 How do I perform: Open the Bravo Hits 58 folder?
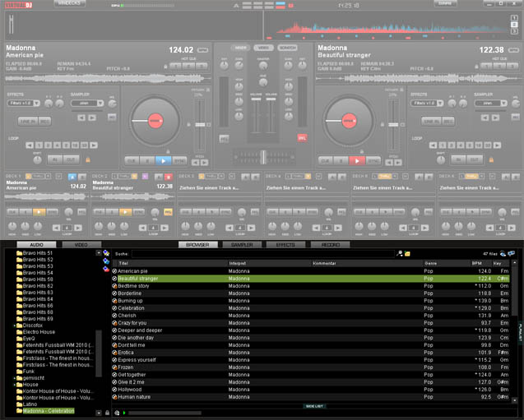[35, 279]
